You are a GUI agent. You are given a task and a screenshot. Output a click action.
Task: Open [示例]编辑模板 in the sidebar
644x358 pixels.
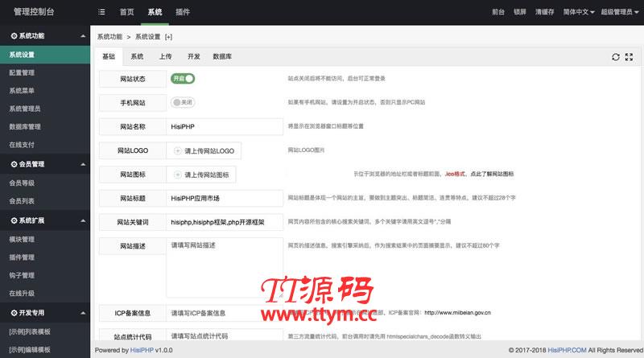point(45,349)
